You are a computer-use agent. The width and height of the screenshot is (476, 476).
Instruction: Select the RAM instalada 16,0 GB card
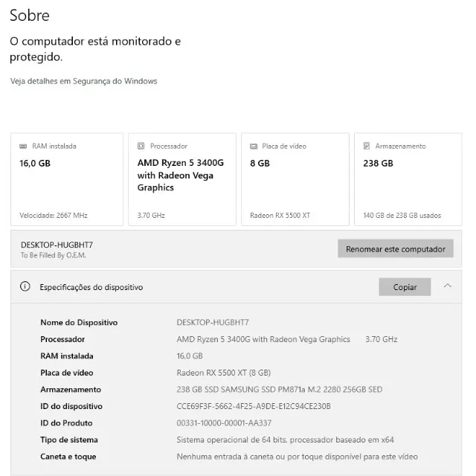67,179
